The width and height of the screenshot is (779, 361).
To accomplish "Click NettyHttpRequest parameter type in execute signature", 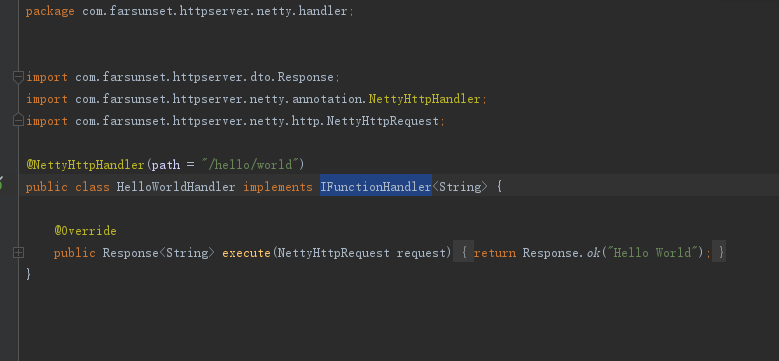I will pyautogui.click(x=333, y=253).
